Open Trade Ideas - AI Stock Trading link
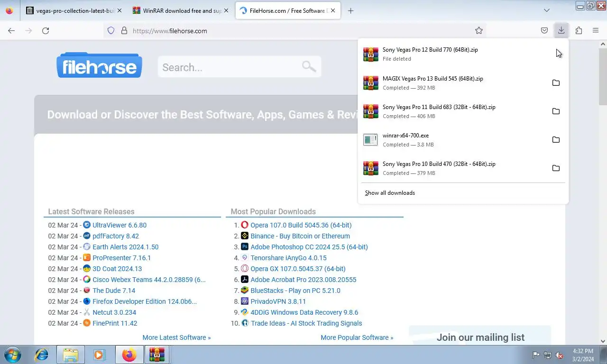Viewport: 607px width, 364px height. 306,323
